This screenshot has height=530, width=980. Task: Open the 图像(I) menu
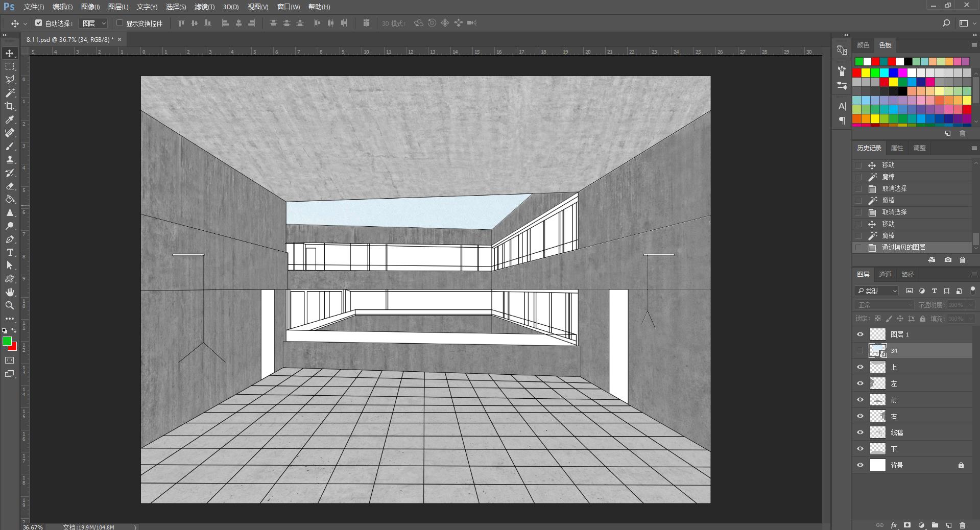coord(90,7)
